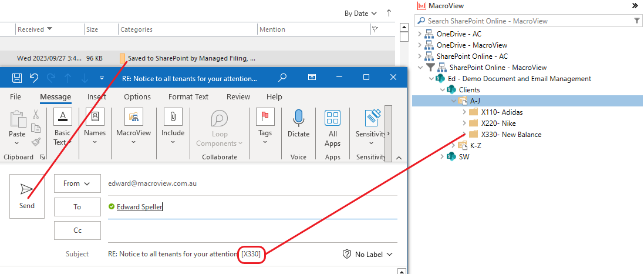Open the search magnifier in title bar
The image size is (644, 274).
pyautogui.click(x=282, y=78)
